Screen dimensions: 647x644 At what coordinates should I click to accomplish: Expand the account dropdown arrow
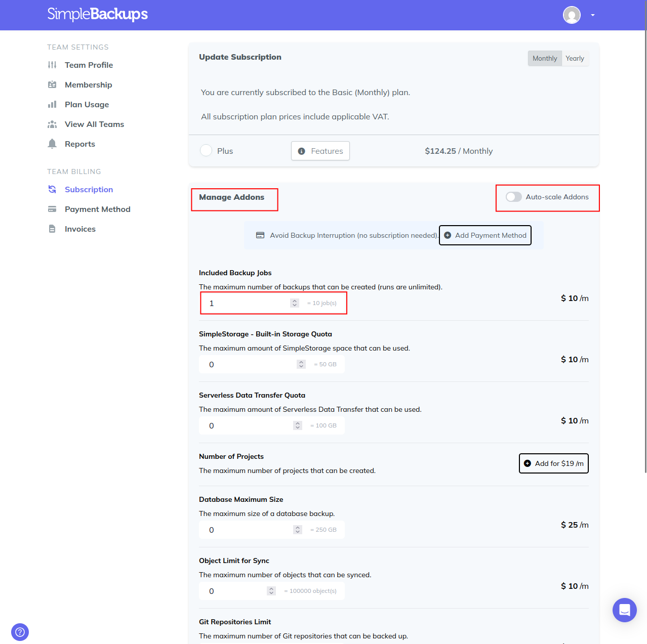[x=592, y=15]
